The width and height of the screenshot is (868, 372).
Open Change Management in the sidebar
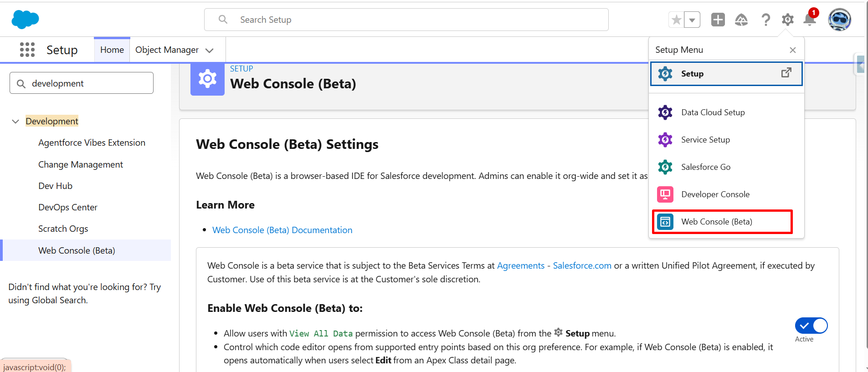(x=81, y=164)
